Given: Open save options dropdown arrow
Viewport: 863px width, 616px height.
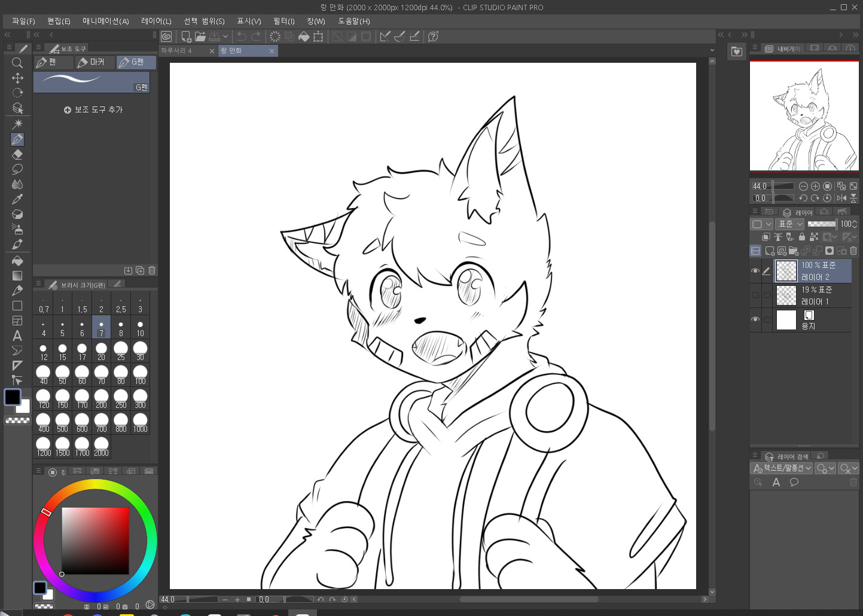Looking at the screenshot, I should (x=225, y=36).
